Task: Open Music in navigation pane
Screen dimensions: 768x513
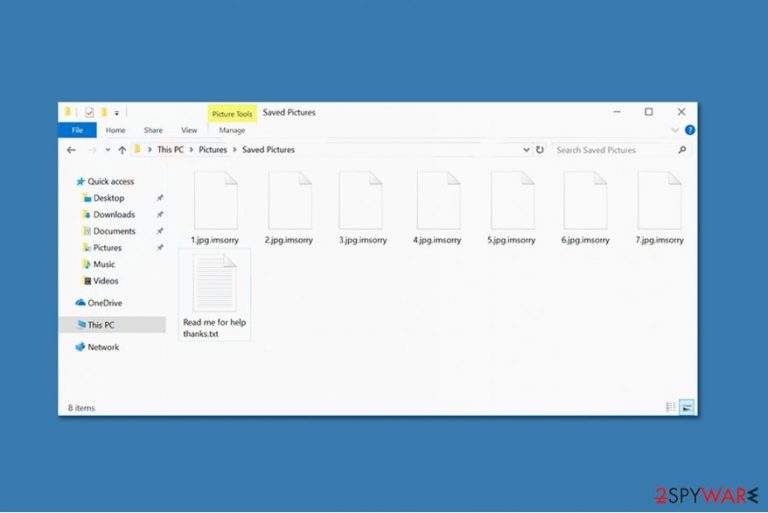Action: 103,265
